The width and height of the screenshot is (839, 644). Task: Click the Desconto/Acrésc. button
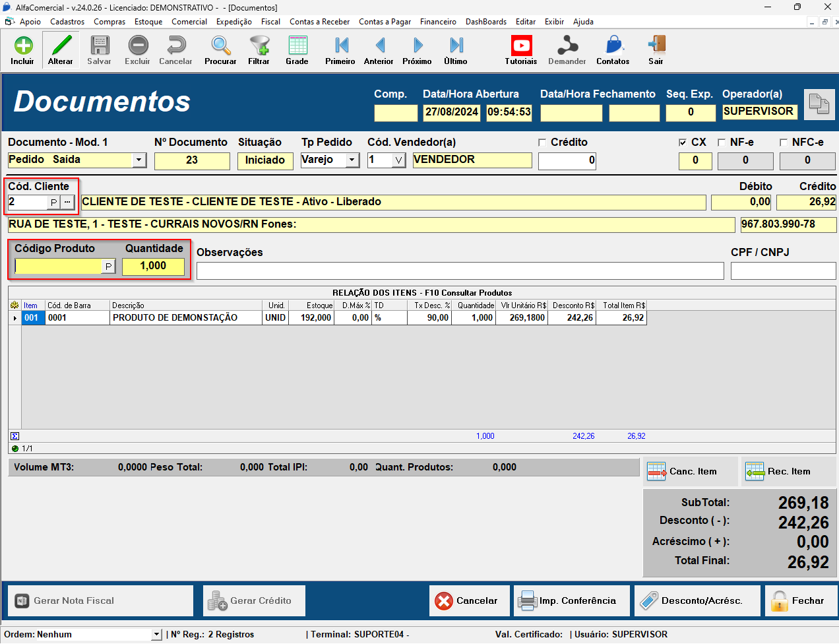(x=697, y=600)
